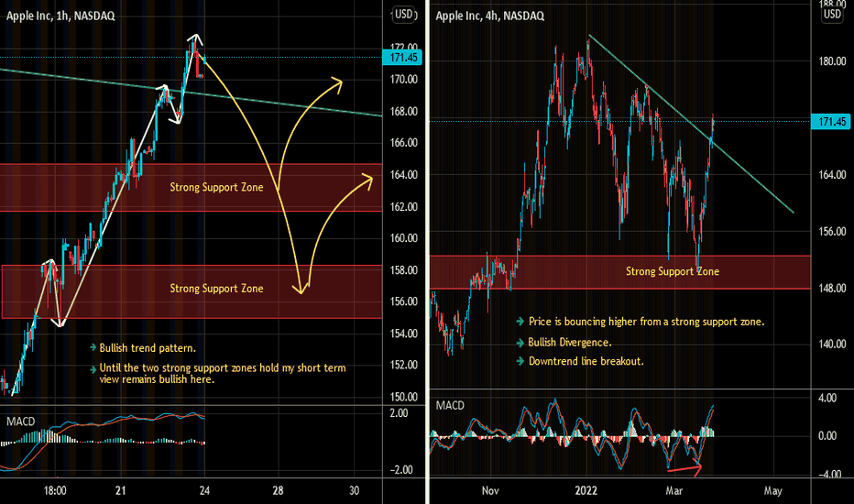Click the 168.00 price axis label
Viewport: 854px width, 504px height.
coord(403,111)
